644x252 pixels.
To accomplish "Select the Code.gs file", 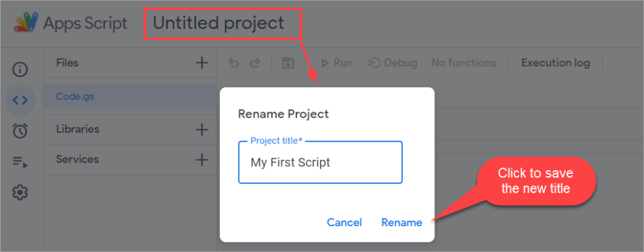I will pos(75,97).
